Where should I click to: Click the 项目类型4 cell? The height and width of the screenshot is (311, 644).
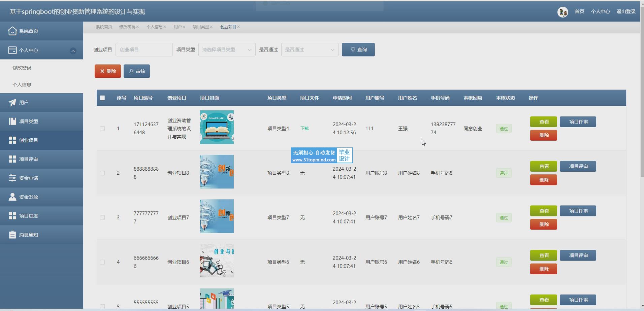pyautogui.click(x=278, y=129)
